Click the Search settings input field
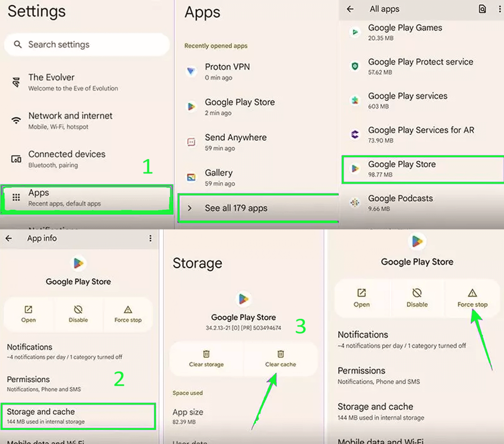This screenshot has width=504, height=444. [87, 45]
